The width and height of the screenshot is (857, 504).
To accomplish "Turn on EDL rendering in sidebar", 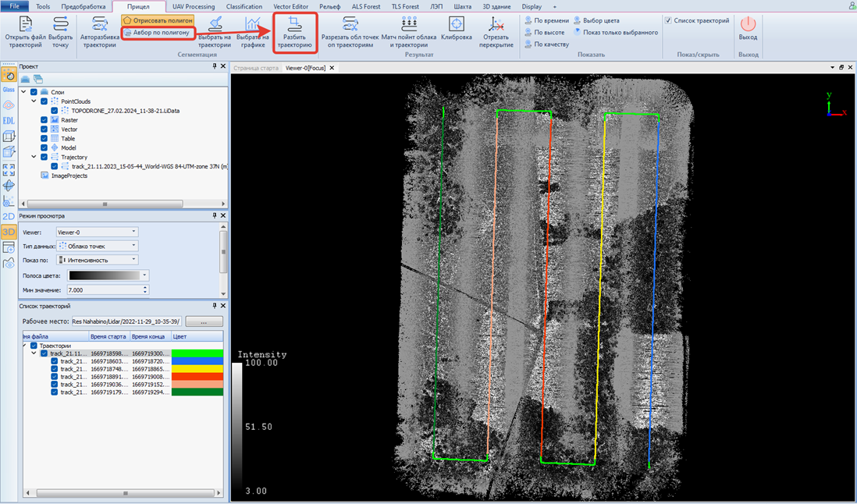I will pos(9,121).
